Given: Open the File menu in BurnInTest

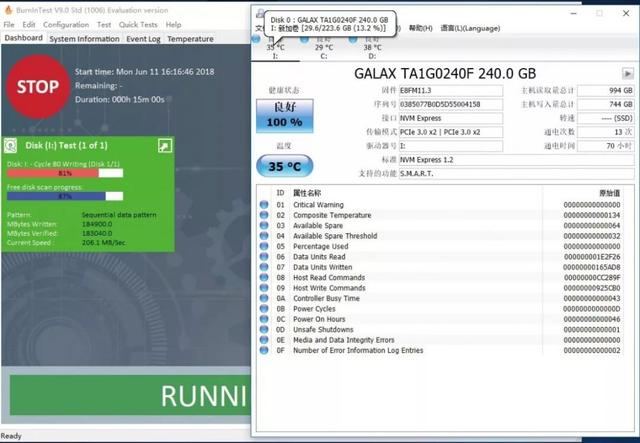Looking at the screenshot, I should (9, 24).
